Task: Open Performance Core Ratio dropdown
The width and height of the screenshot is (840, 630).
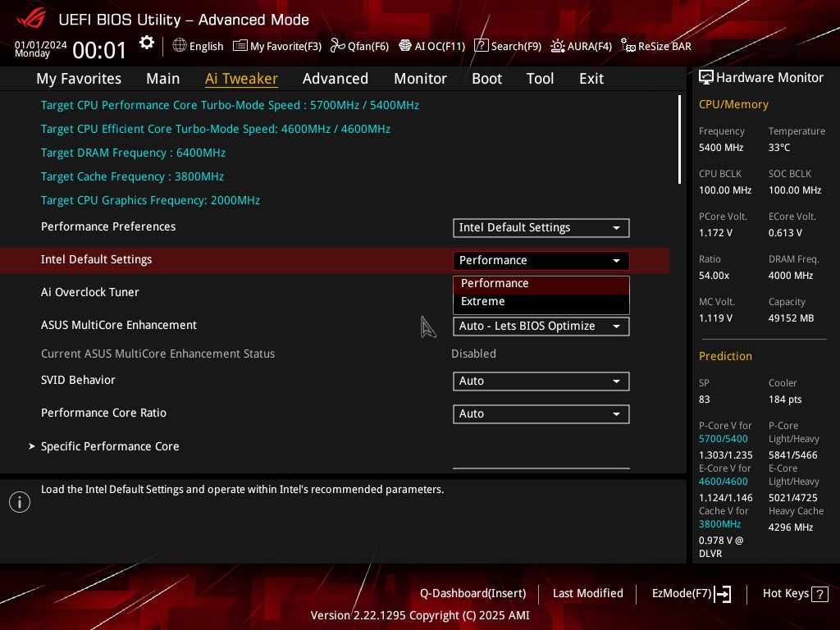Action: pos(541,414)
